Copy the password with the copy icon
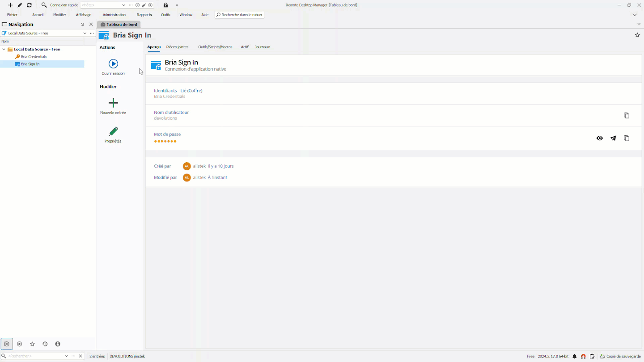 626,138
